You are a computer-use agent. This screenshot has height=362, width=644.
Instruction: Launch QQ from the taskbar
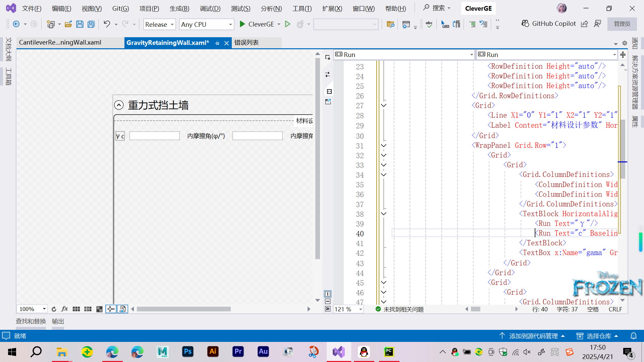tap(364, 352)
